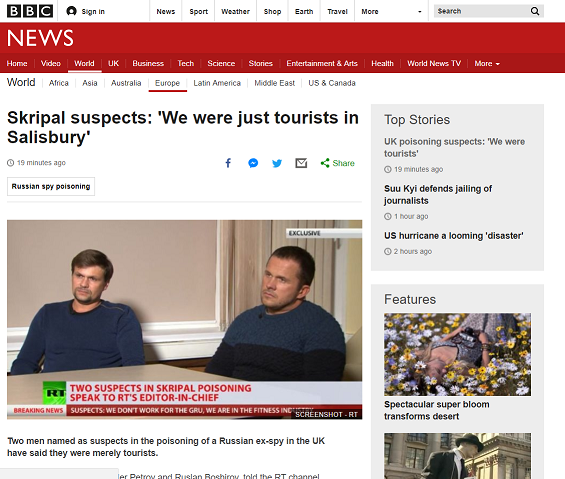Select the Tech navigation item

point(186,63)
